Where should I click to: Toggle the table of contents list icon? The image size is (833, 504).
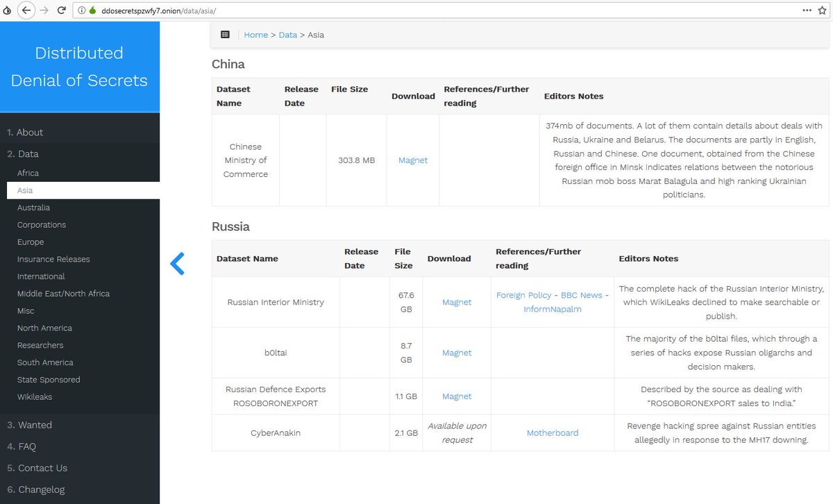click(x=225, y=35)
